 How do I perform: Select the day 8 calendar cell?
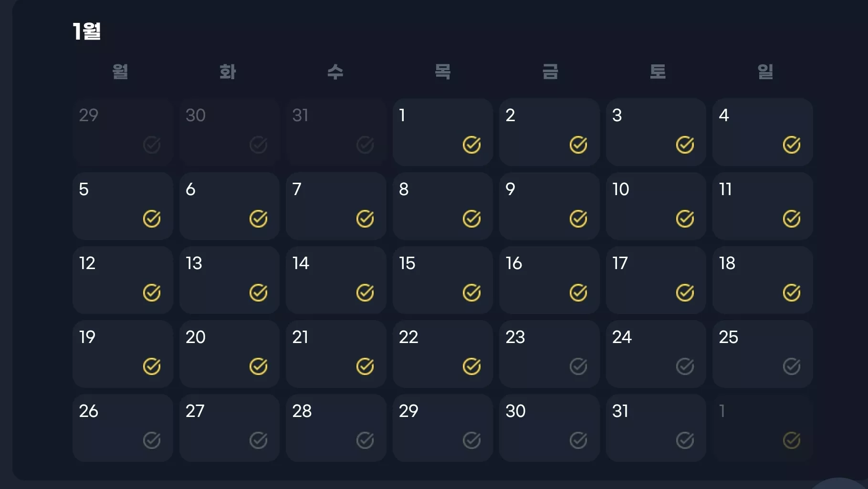(443, 206)
